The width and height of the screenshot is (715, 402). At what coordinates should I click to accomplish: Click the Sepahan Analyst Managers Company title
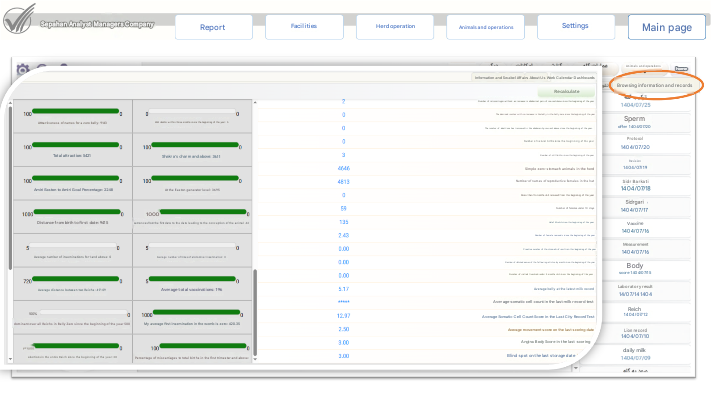[x=97, y=24]
